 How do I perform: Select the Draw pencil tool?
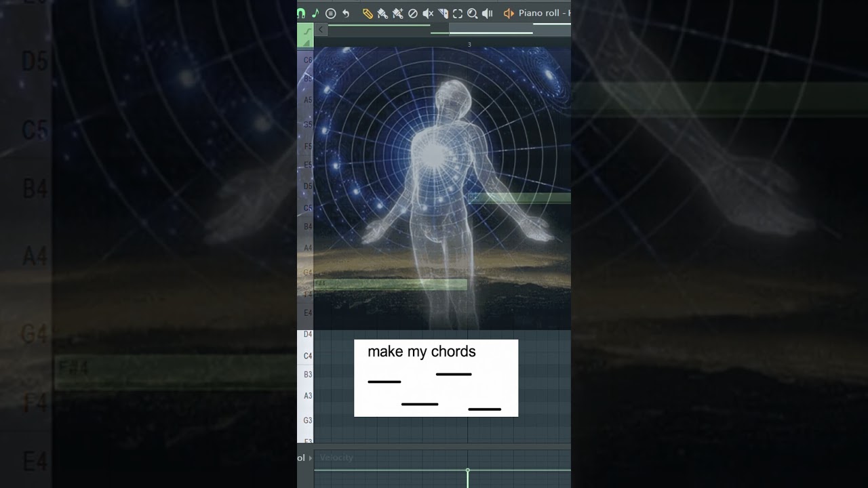(368, 13)
